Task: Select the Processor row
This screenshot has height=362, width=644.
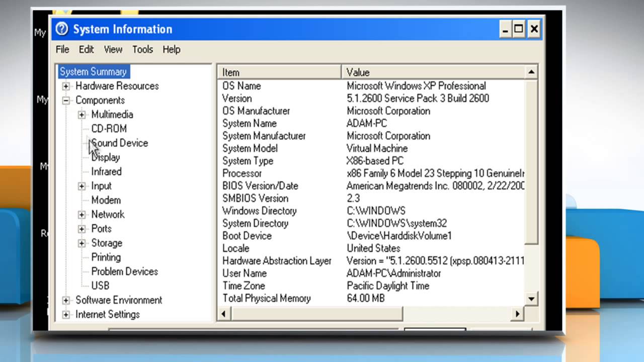Action: [x=371, y=173]
